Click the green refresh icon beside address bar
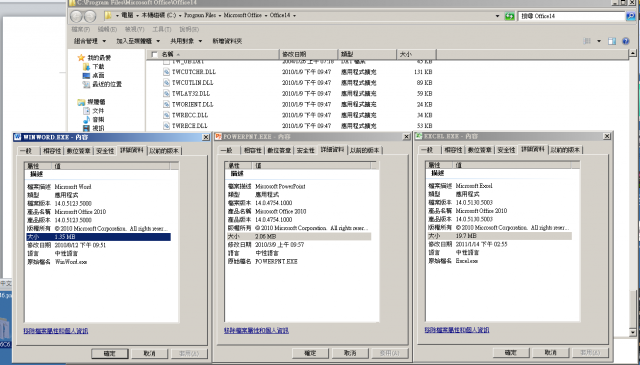 tap(509, 16)
